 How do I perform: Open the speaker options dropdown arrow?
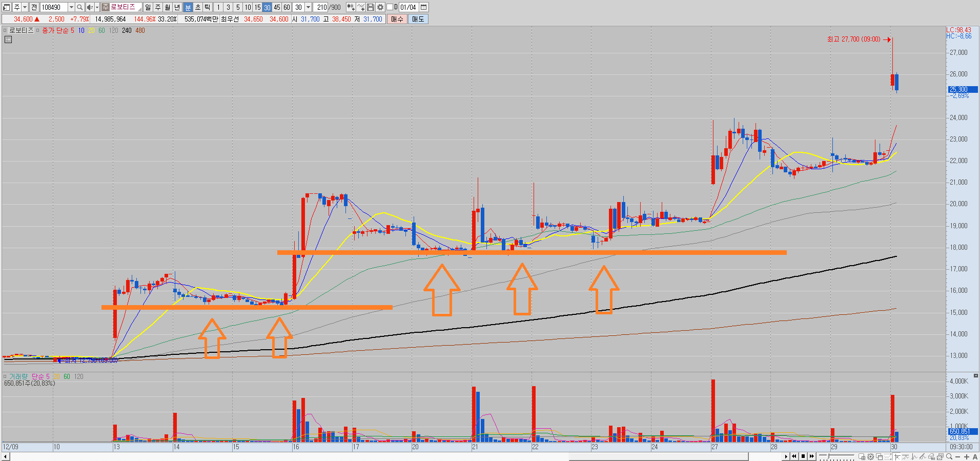tap(97, 7)
